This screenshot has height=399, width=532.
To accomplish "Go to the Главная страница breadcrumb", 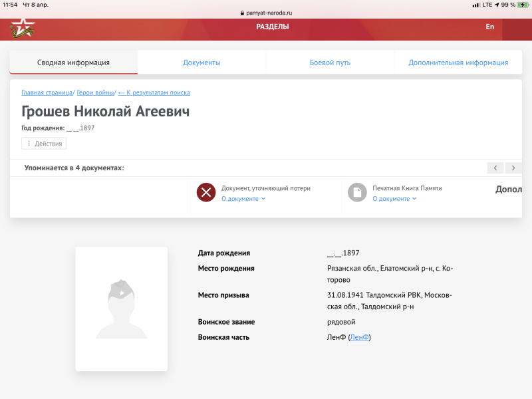I will click(x=47, y=92).
